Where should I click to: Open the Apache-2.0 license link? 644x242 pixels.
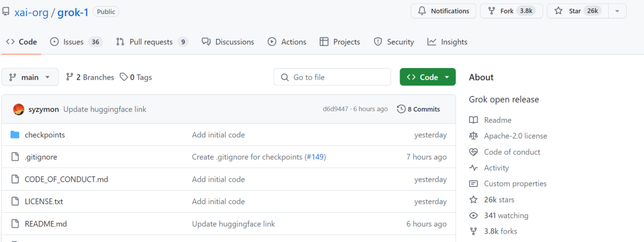(x=515, y=136)
